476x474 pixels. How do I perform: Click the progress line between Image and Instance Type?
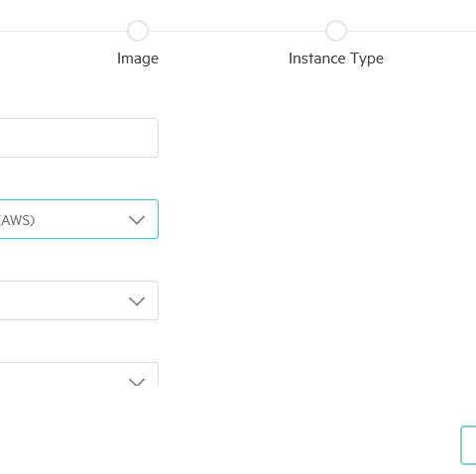[x=237, y=31]
